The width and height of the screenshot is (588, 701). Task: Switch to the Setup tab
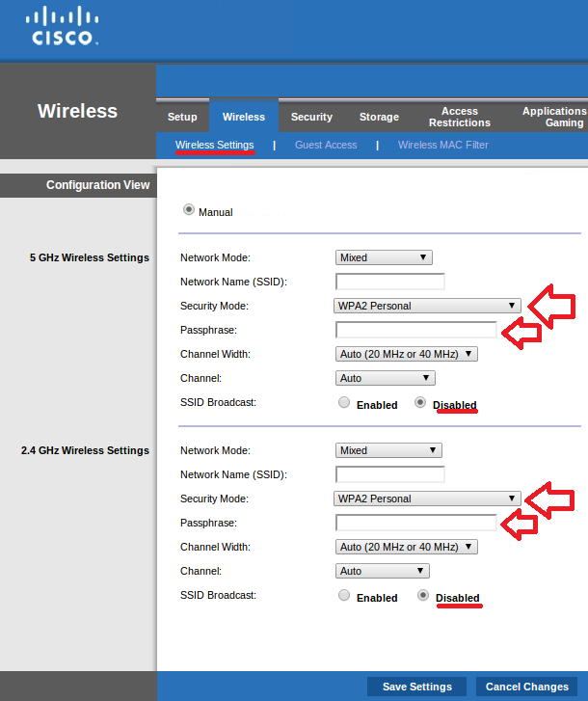point(182,117)
